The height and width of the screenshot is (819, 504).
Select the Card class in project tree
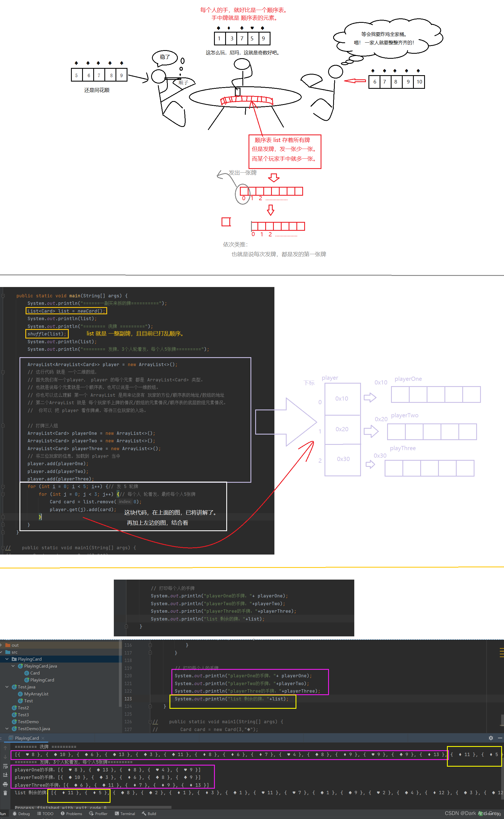click(32, 673)
